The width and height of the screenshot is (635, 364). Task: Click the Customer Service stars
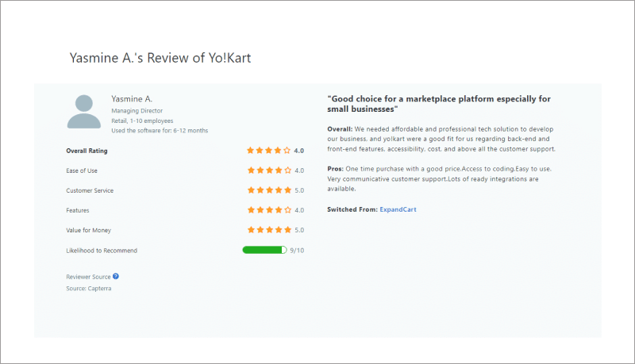pyautogui.click(x=269, y=190)
